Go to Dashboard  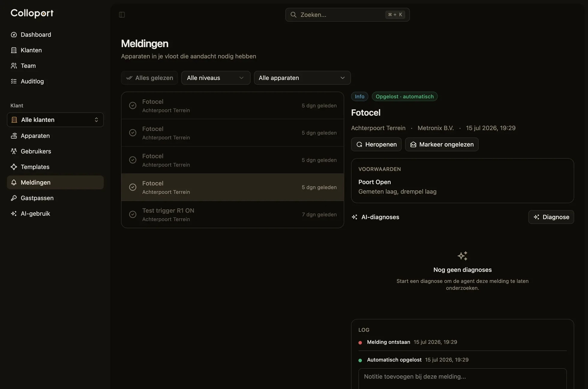pos(55,34)
